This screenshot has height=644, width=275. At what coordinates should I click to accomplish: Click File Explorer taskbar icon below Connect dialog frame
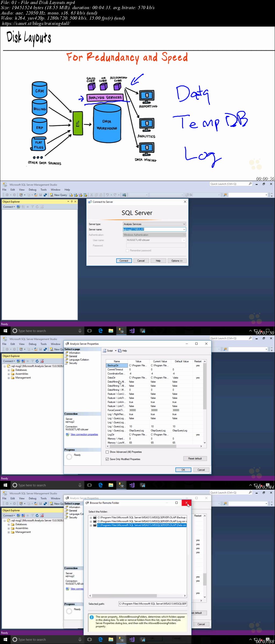click(111, 331)
